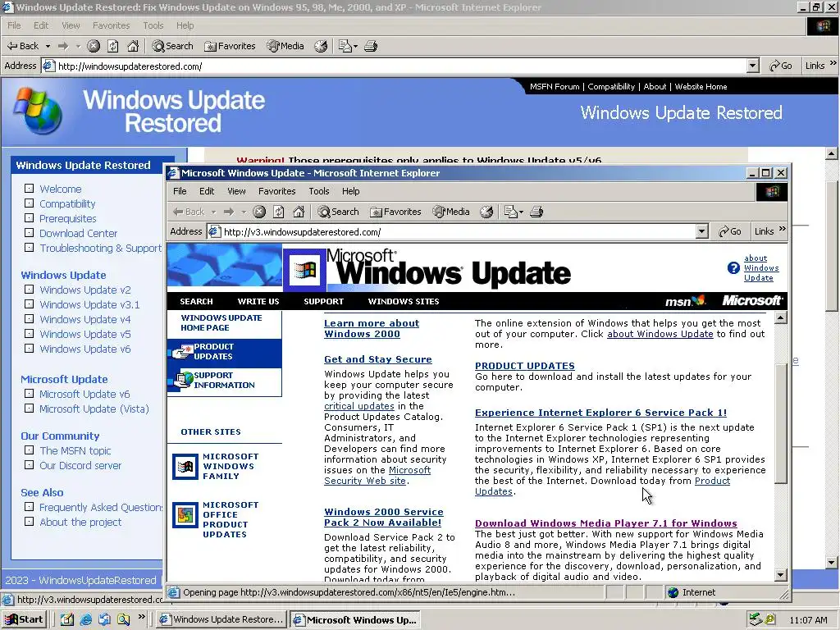
Task: Expand quick launch overflow chevron in taskbar
Action: click(141, 617)
